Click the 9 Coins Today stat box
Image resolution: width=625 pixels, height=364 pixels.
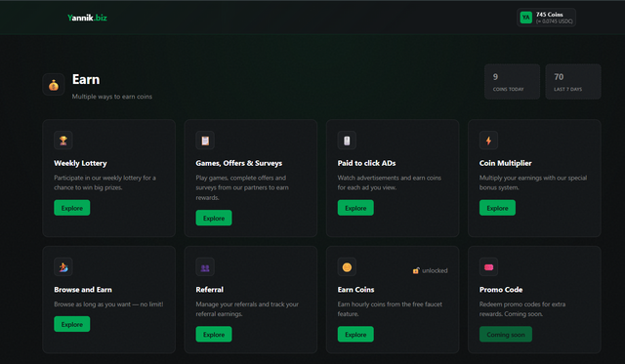(512, 82)
